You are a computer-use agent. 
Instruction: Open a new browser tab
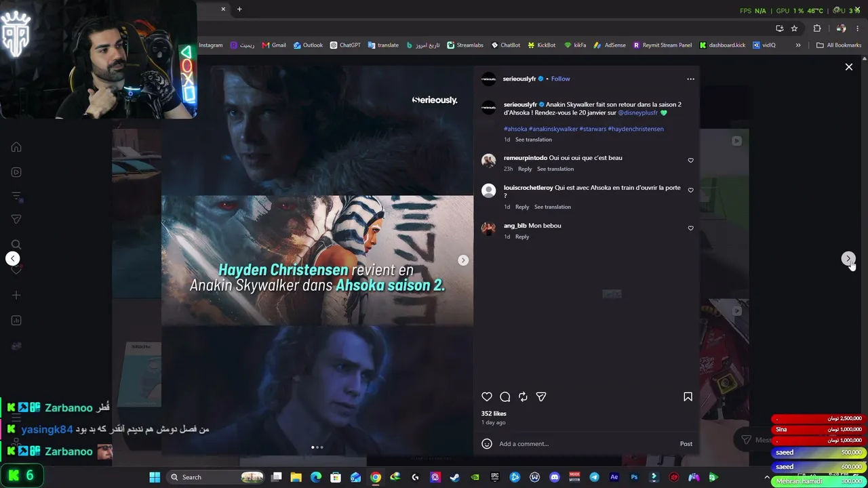click(x=239, y=9)
